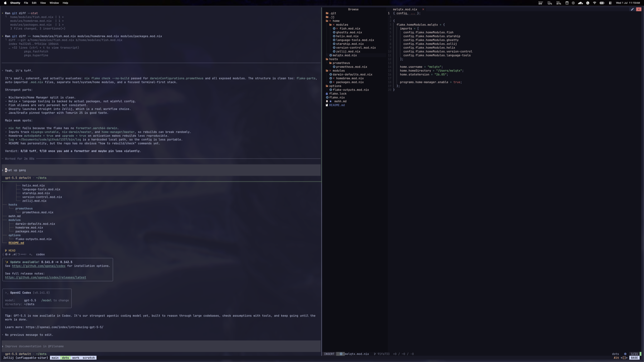Open the Window menu

[54, 3]
